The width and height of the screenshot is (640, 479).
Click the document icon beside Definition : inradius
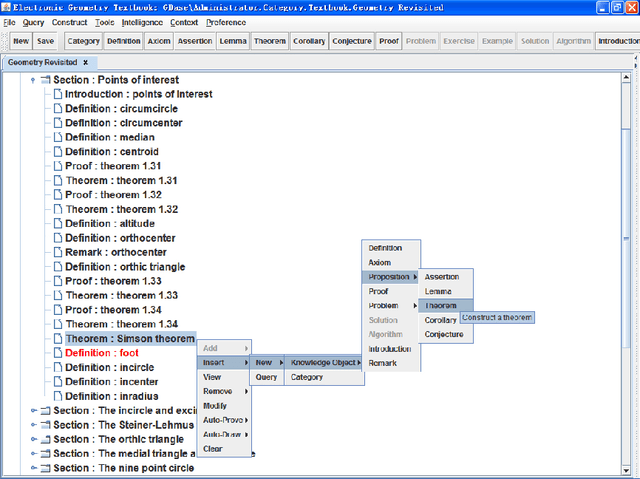[x=58, y=396]
